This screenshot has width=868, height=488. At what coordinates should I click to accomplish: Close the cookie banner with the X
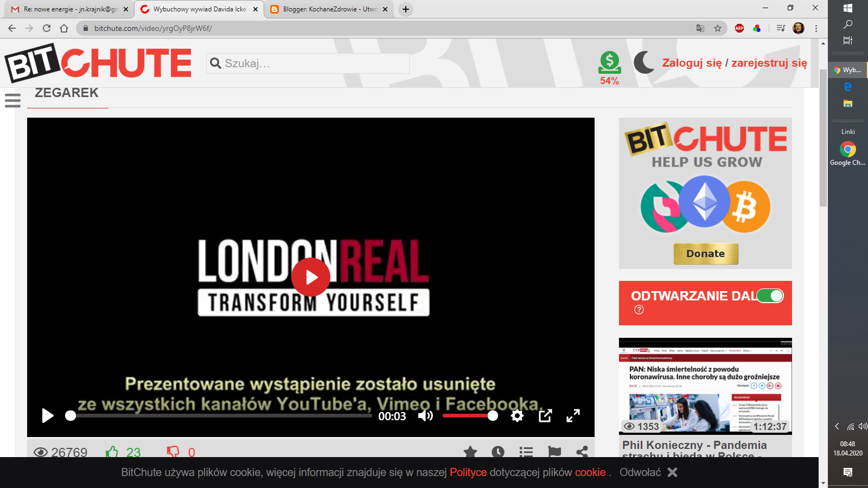click(673, 472)
